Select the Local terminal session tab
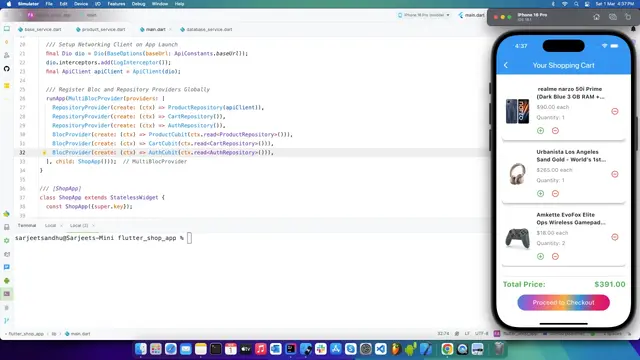 (x=50, y=225)
